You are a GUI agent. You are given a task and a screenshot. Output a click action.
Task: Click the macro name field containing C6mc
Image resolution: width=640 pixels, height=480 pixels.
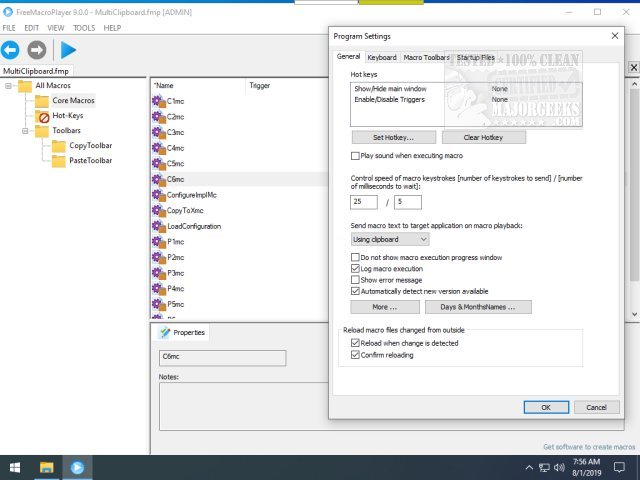point(222,358)
